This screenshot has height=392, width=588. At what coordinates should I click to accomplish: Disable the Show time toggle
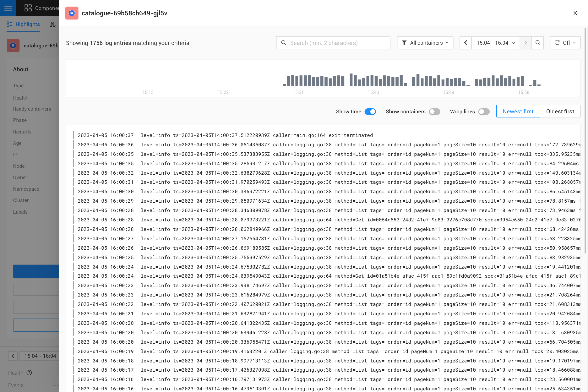point(371,112)
